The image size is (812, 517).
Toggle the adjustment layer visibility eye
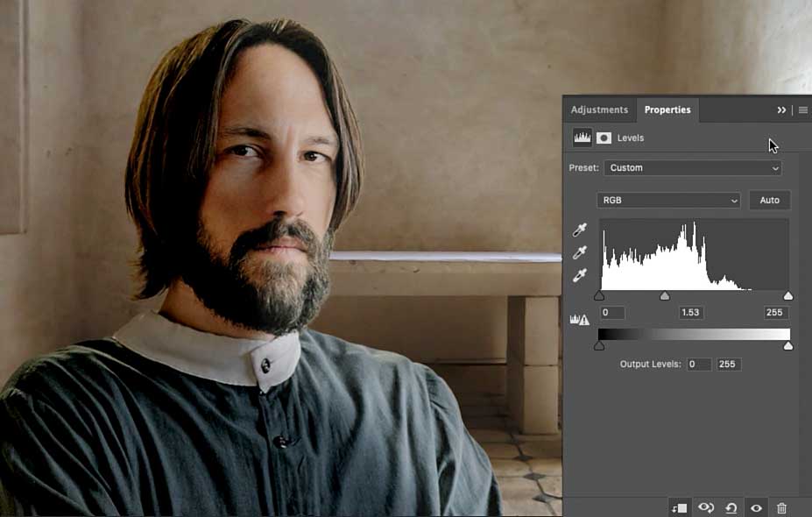click(756, 508)
